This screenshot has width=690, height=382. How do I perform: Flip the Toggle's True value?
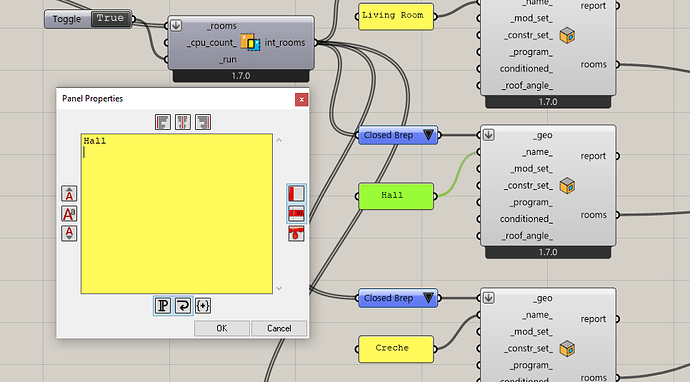click(x=110, y=18)
